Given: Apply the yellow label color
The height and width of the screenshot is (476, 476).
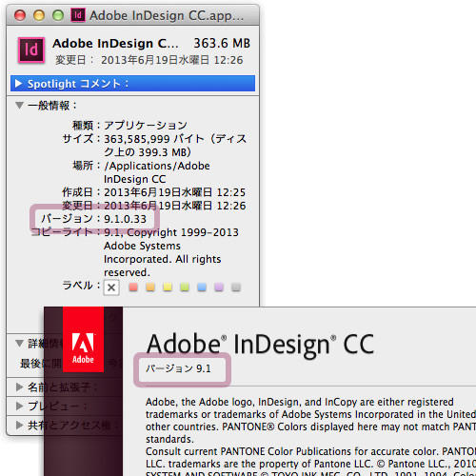Looking at the screenshot, I should [x=168, y=288].
